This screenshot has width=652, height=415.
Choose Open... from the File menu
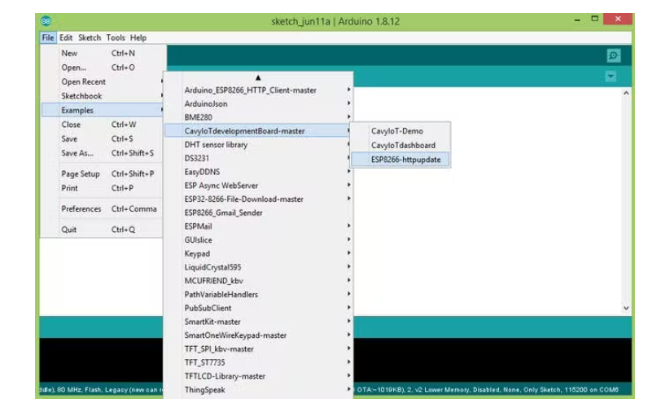(102, 67)
